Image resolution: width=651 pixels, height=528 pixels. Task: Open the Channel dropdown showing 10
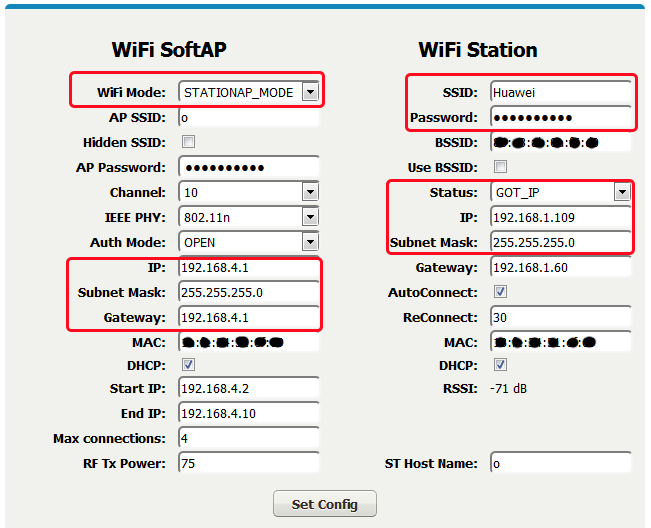pyautogui.click(x=249, y=192)
